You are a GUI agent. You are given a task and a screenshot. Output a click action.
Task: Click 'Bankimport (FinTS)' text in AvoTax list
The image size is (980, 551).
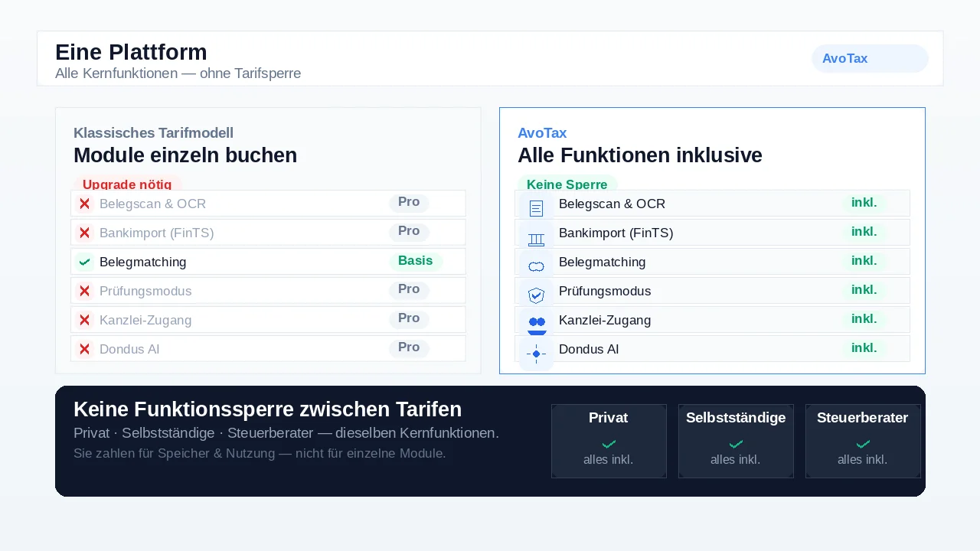point(616,233)
